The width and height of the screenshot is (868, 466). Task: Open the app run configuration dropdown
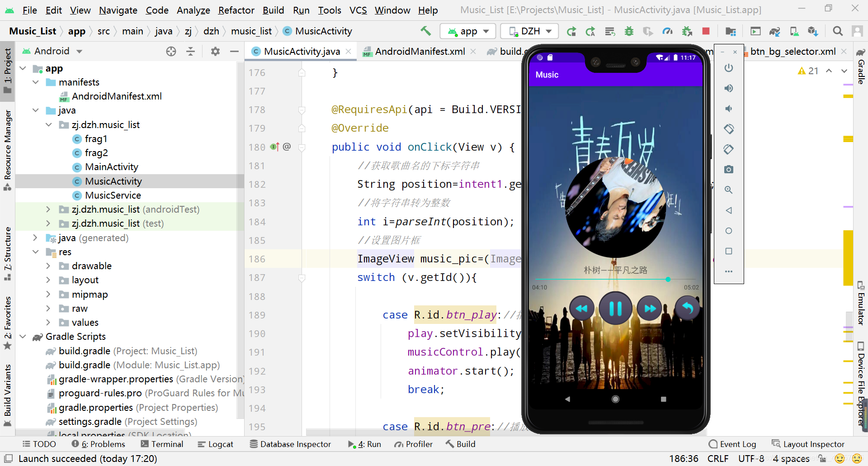(468, 31)
